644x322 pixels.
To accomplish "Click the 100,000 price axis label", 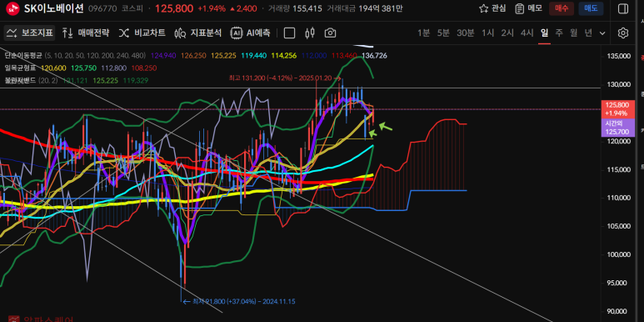I will 618,254.
